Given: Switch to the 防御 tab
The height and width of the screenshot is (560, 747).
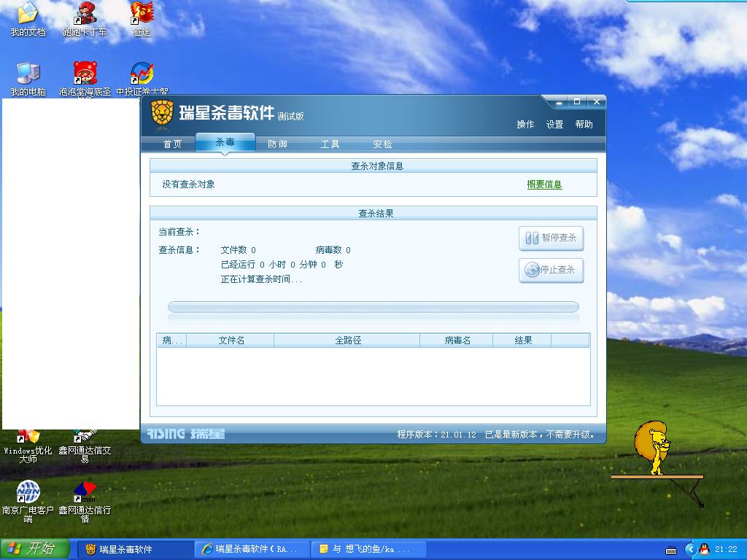Looking at the screenshot, I should tap(277, 144).
